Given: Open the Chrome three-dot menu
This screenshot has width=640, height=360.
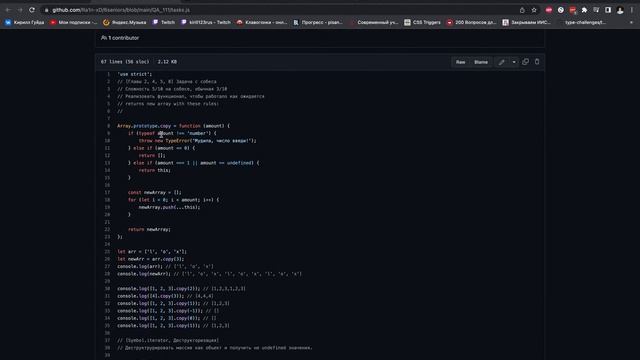Looking at the screenshot, I should (x=632, y=10).
